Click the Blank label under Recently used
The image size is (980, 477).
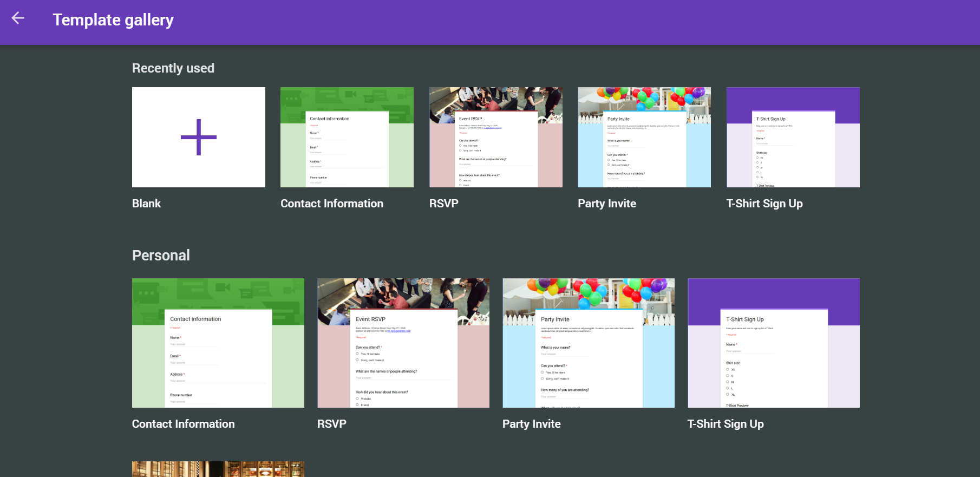(146, 204)
